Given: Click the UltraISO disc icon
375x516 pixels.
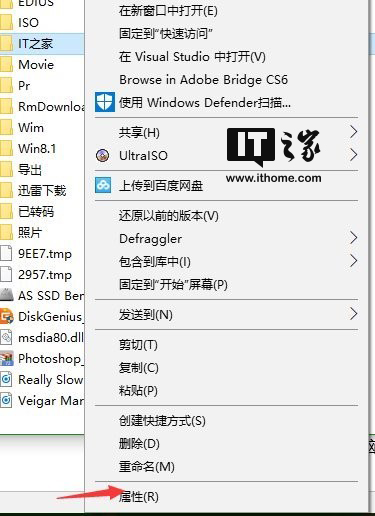Looking at the screenshot, I should click(x=102, y=155).
